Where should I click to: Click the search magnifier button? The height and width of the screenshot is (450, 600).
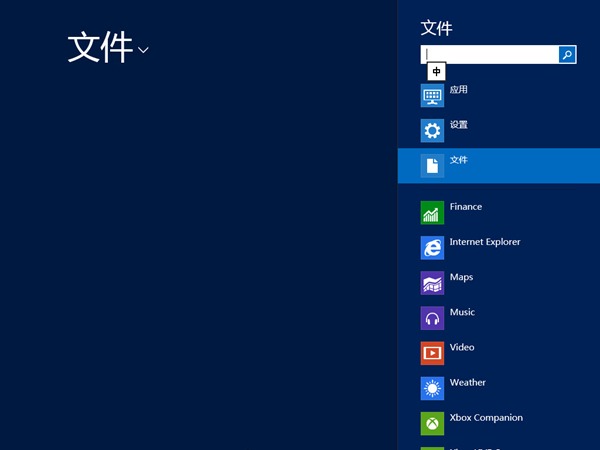(x=567, y=54)
